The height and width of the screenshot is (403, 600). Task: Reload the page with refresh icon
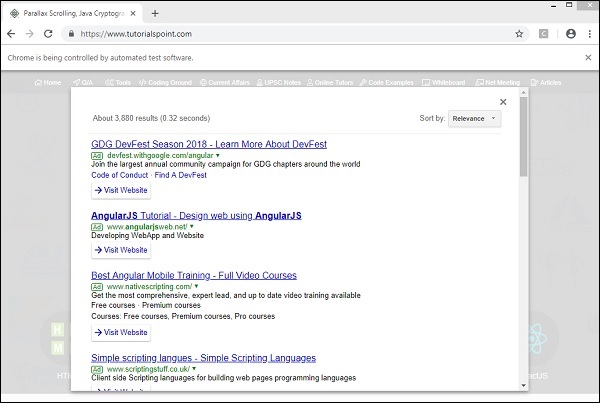tap(48, 34)
